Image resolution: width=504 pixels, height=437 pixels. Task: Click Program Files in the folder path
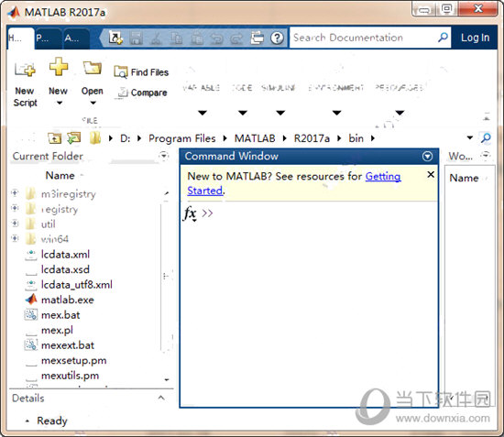[182, 138]
